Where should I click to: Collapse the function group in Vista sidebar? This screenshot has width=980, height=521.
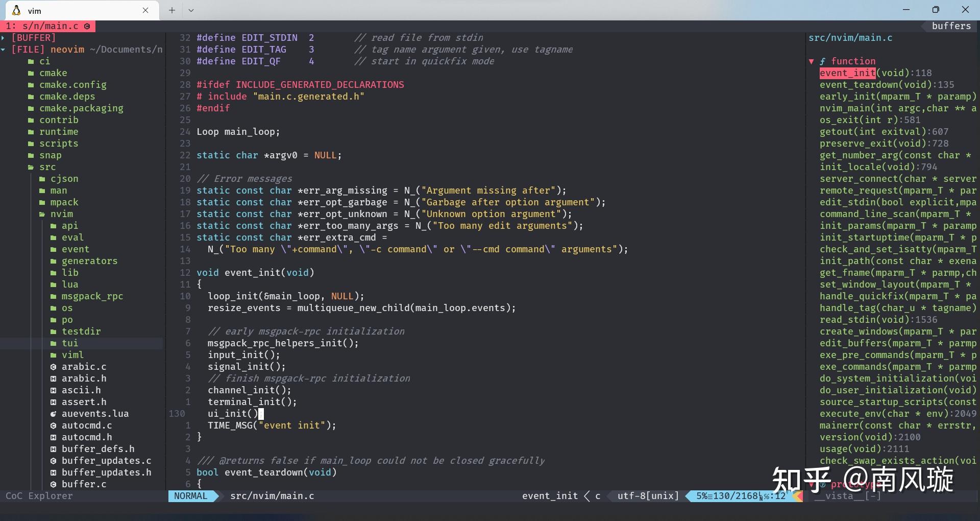(x=812, y=61)
